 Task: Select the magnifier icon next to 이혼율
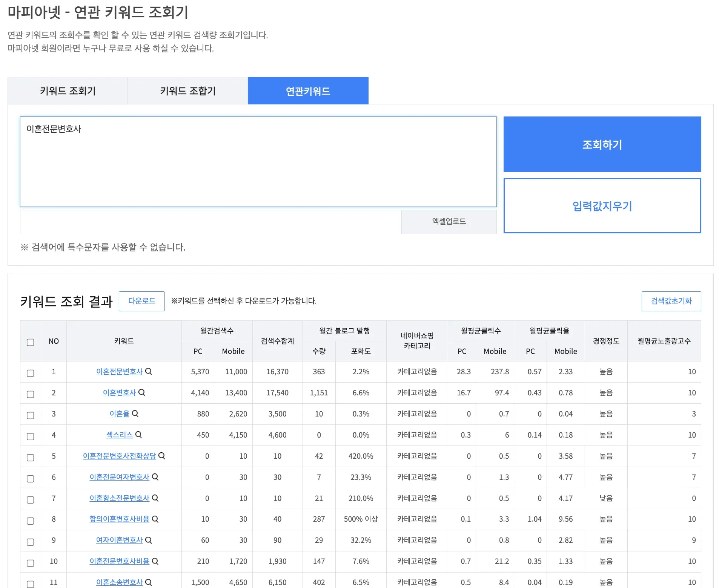tap(135, 414)
